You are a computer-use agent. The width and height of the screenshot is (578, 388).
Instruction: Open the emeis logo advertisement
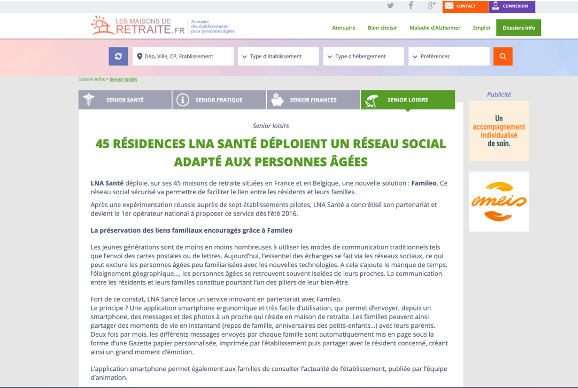[499, 202]
